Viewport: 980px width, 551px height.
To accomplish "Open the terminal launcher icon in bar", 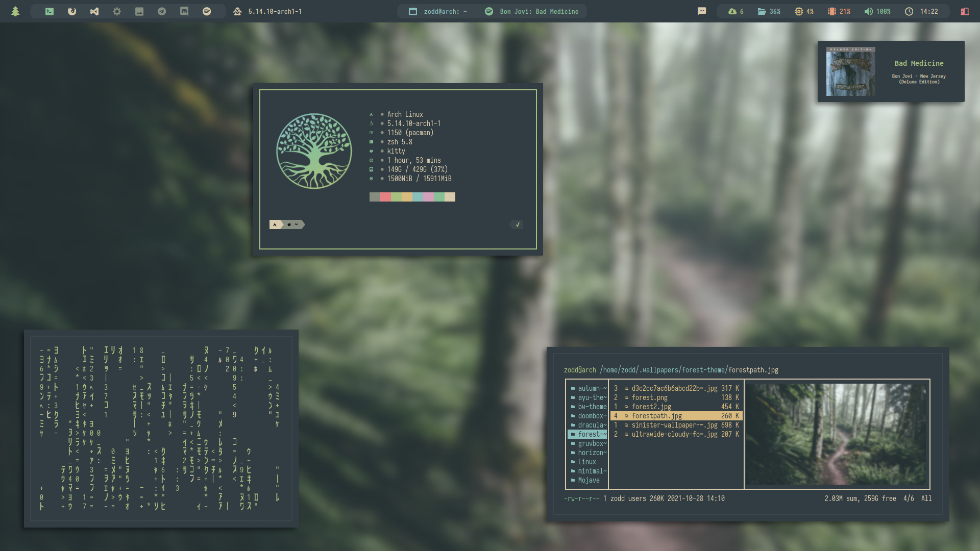I will (x=50, y=11).
